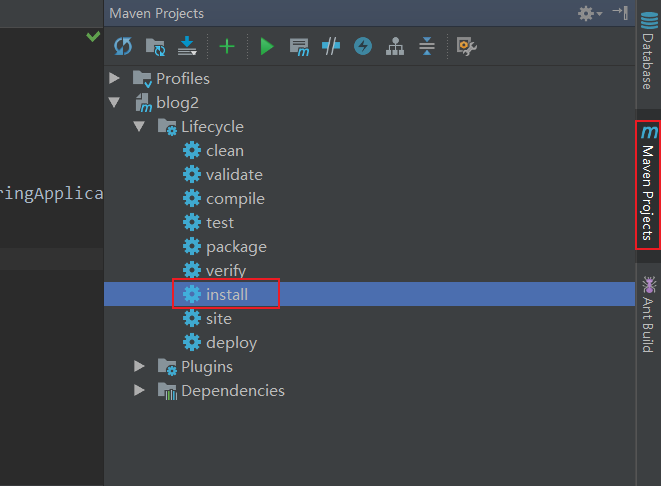The width and height of the screenshot is (661, 486).
Task: Click the gear icon beside package
Action: [x=192, y=246]
